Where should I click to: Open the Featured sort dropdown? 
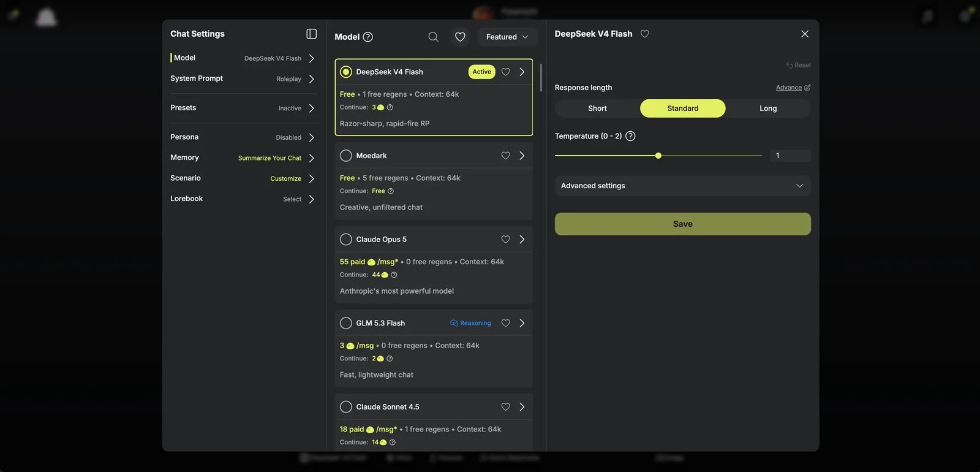pos(507,37)
